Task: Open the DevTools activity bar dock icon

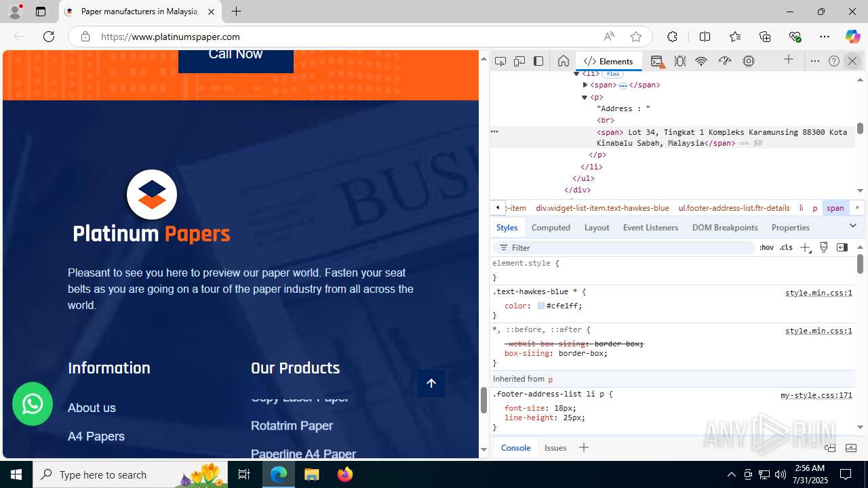Action: point(538,61)
